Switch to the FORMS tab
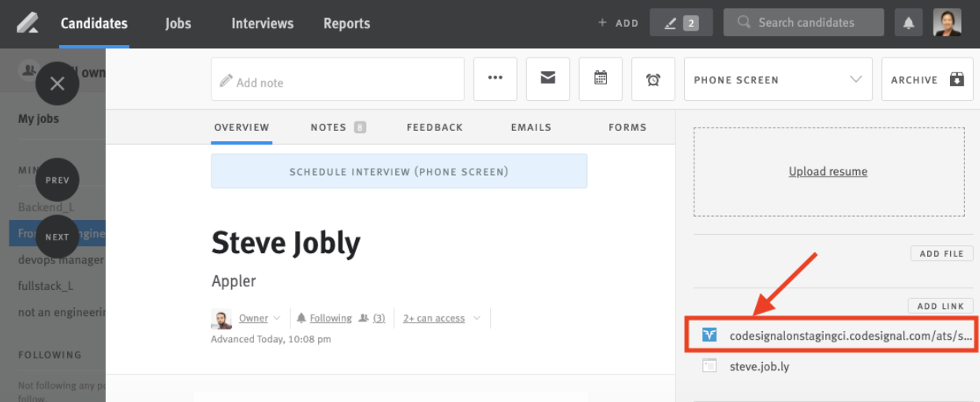This screenshot has height=402, width=980. click(x=627, y=127)
